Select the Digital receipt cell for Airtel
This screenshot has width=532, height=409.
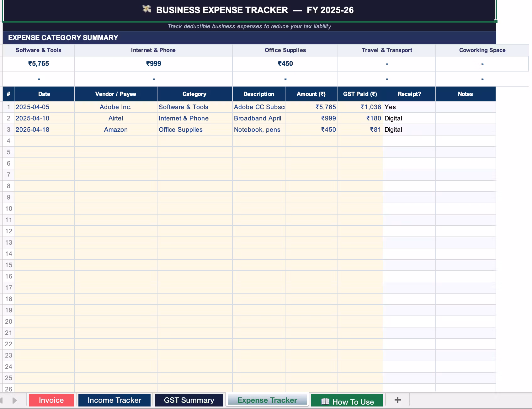tap(409, 118)
